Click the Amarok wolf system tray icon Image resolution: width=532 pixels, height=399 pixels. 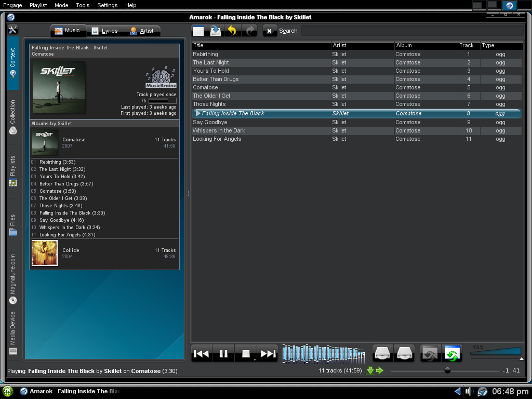point(482,392)
